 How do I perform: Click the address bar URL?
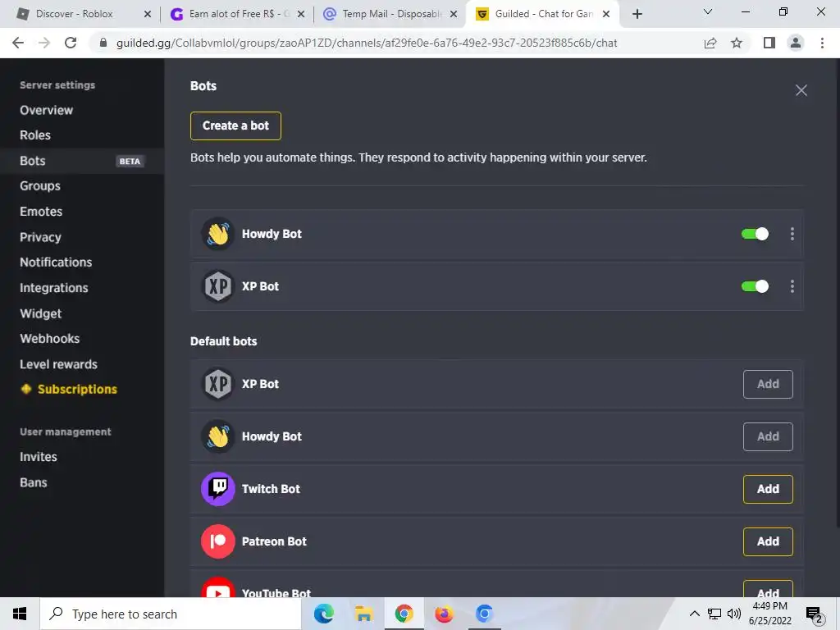point(367,43)
